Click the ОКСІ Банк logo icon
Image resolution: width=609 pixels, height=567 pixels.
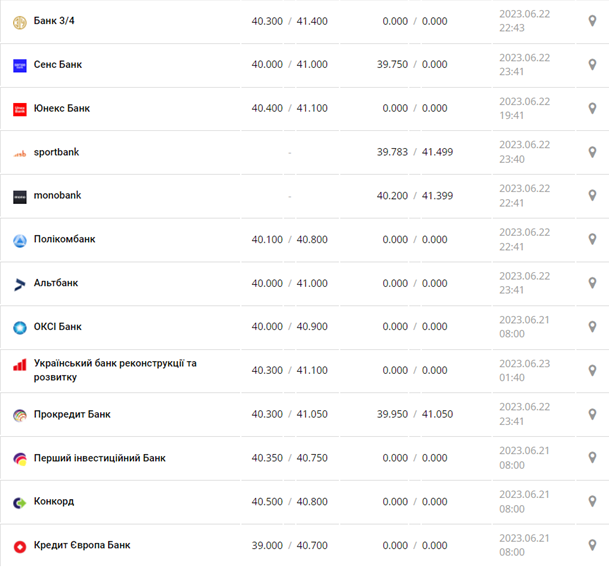coord(20,327)
